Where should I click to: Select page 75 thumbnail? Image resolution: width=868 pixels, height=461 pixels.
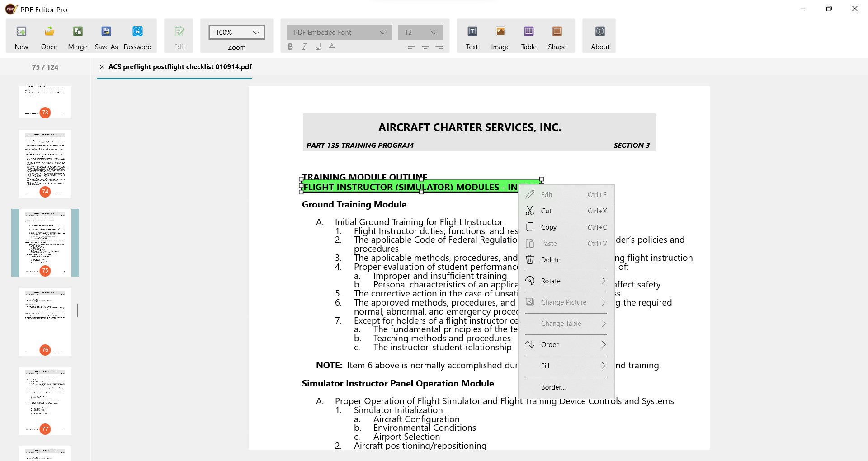coord(45,243)
